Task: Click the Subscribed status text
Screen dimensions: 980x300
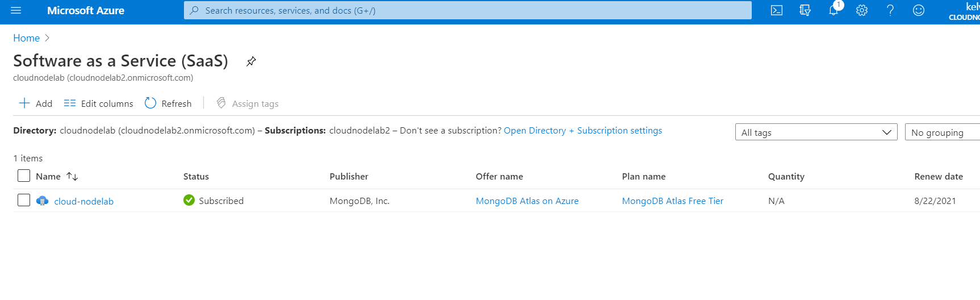Action: [221, 201]
